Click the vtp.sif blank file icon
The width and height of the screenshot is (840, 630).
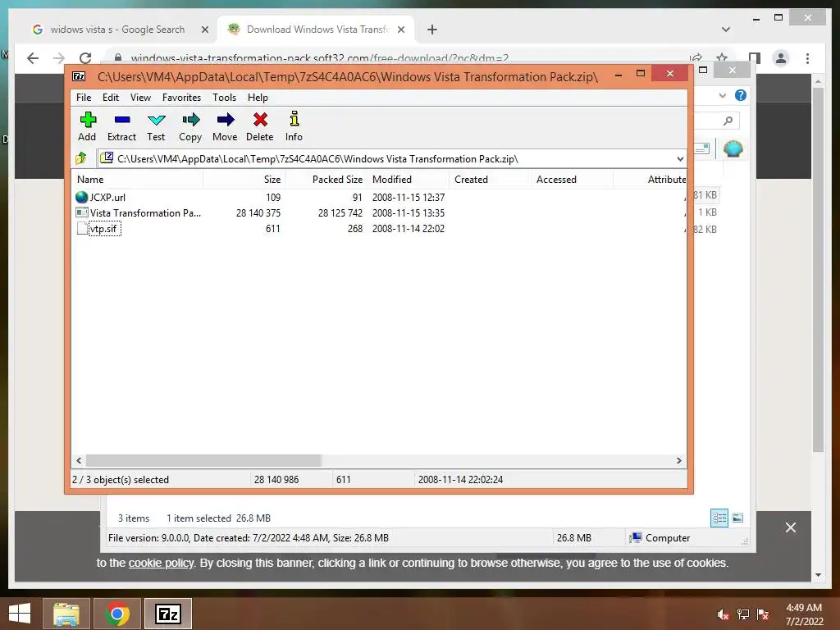pyautogui.click(x=81, y=229)
